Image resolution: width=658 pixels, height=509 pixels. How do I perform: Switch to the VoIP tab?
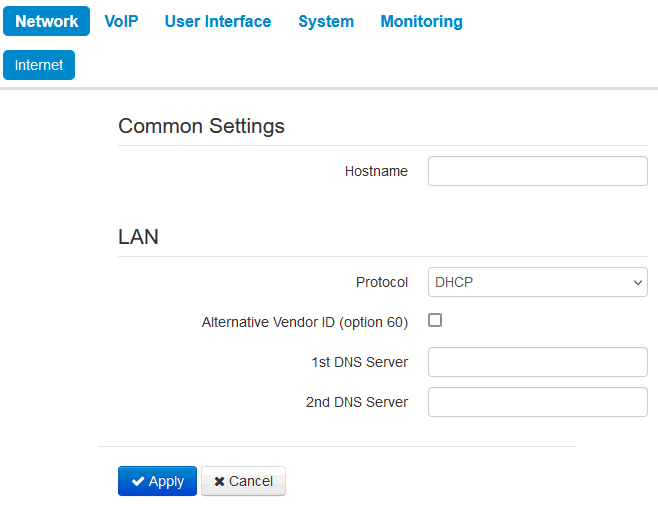[121, 21]
